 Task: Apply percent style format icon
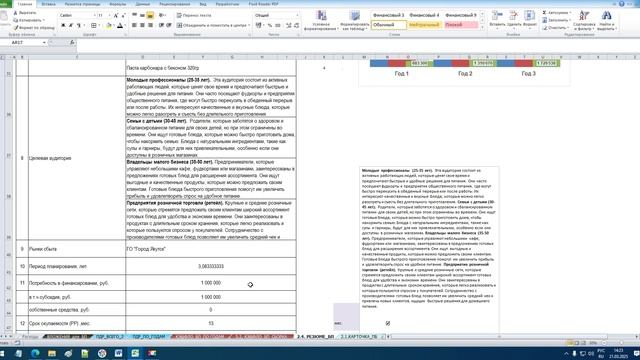(269, 25)
